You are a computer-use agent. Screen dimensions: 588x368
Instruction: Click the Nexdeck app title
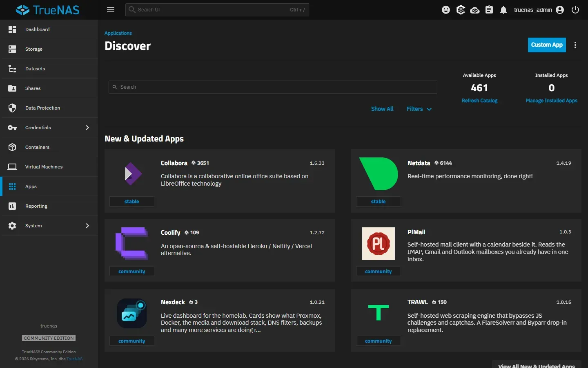point(173,302)
